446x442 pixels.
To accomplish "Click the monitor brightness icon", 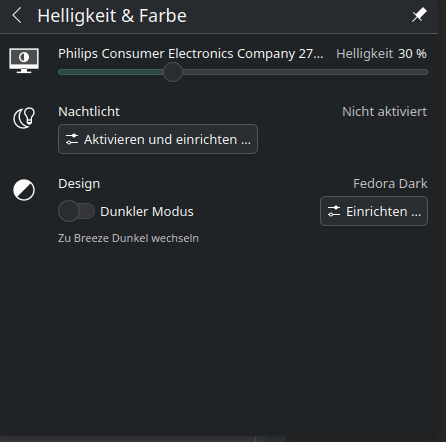I will coord(24,60).
